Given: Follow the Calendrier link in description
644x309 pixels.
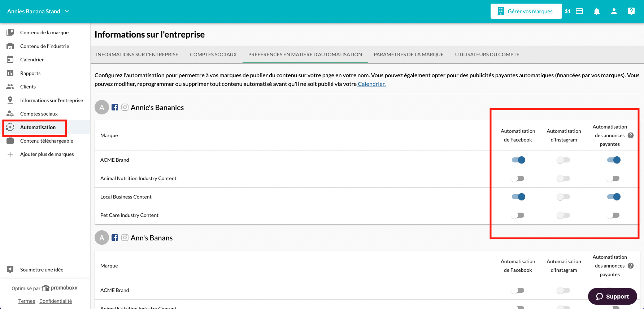Looking at the screenshot, I should [x=371, y=84].
